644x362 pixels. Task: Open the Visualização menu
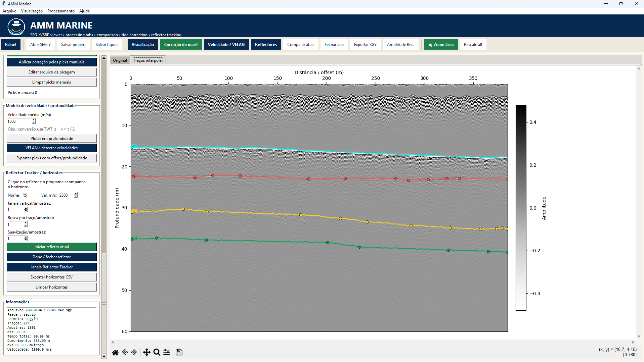32,11
